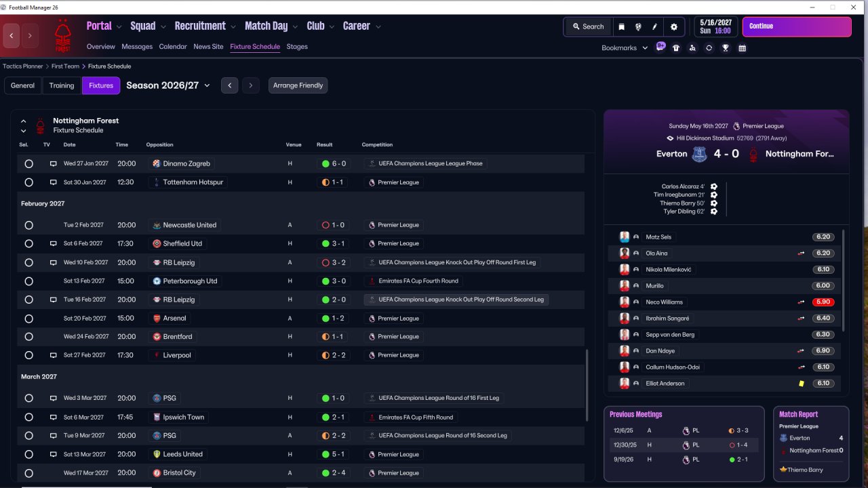Image resolution: width=868 pixels, height=488 pixels.
Task: Click the 5/16/2027 date and time box
Action: 715,26
